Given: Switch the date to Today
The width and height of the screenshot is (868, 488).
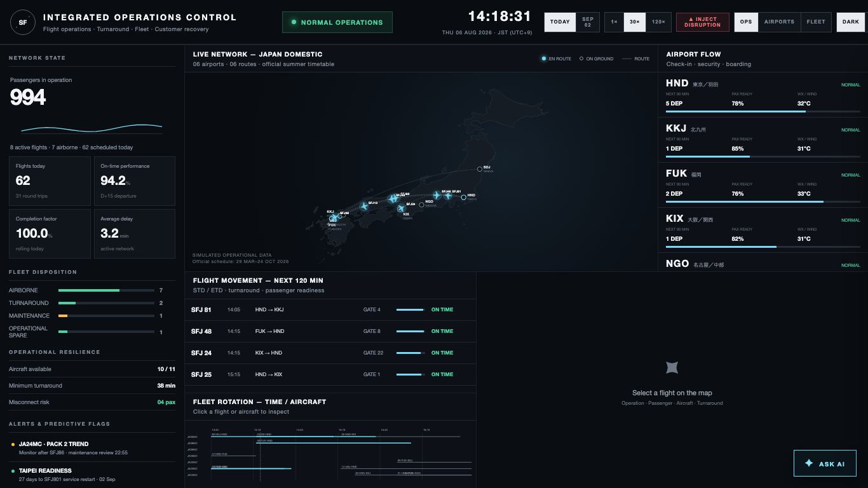Looking at the screenshot, I should pos(560,22).
